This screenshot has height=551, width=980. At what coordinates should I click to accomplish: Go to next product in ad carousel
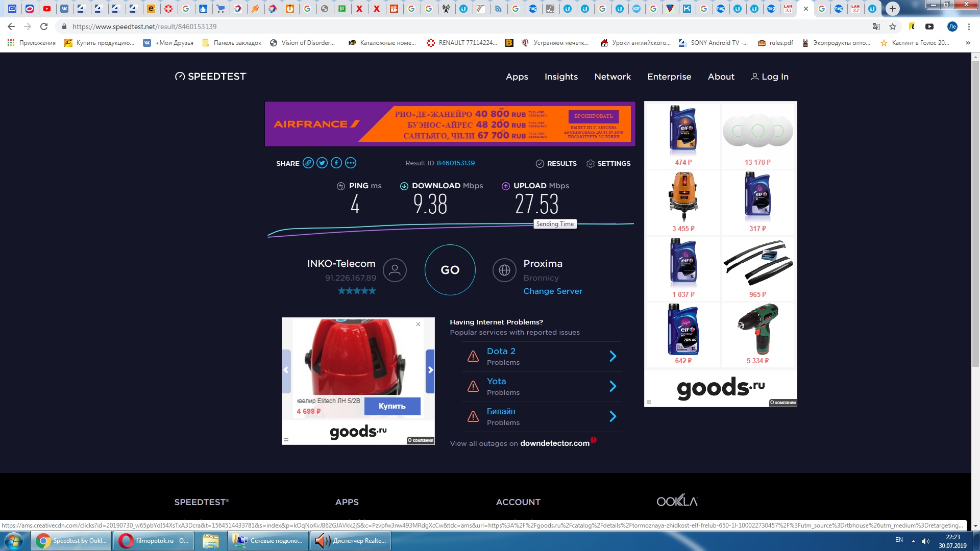(x=430, y=370)
